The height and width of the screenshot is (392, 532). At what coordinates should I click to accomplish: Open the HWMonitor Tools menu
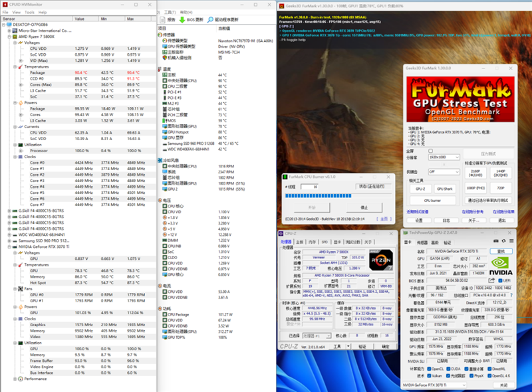[29, 12]
